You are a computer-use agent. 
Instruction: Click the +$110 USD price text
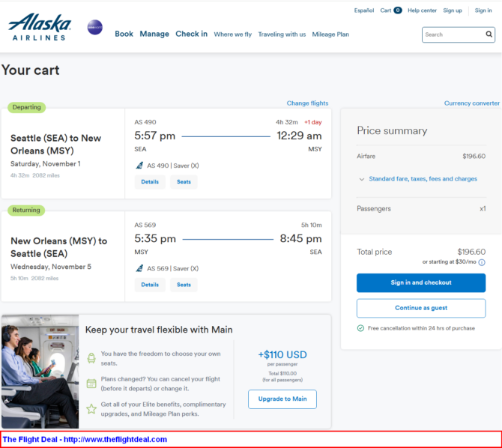(282, 354)
